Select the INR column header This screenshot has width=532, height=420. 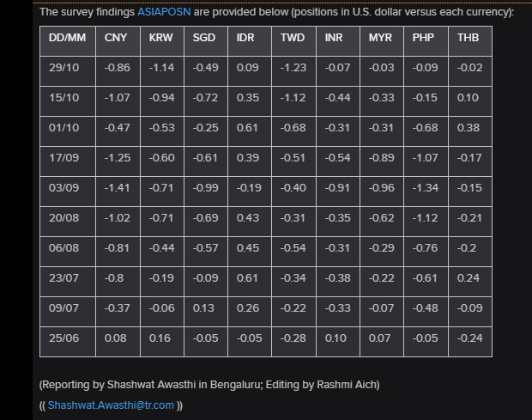[x=336, y=39]
